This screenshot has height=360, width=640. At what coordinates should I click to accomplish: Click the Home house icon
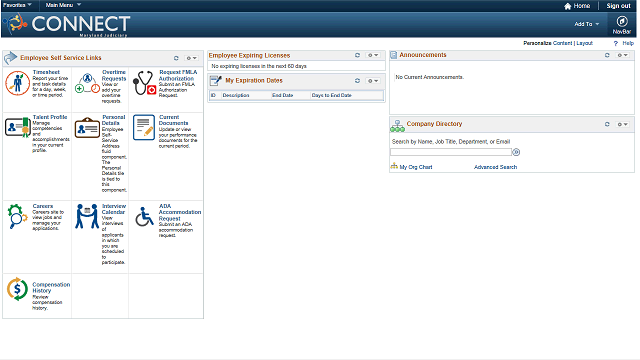pyautogui.click(x=567, y=6)
